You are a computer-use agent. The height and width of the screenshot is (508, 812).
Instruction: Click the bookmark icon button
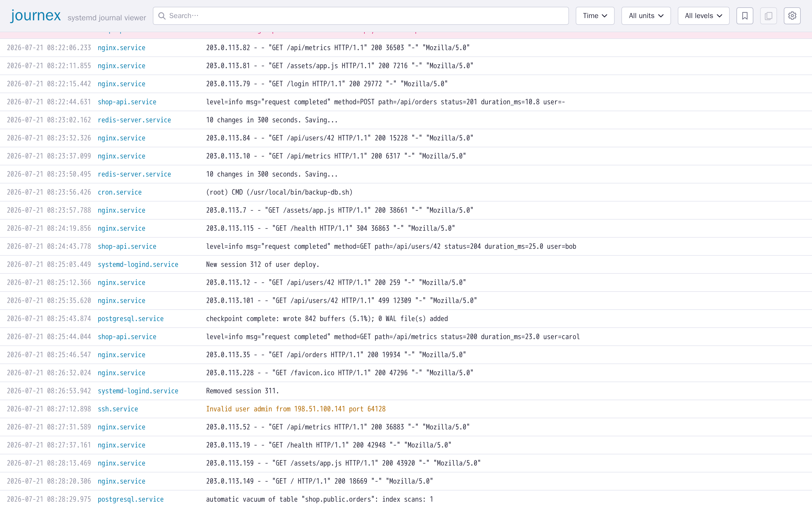tap(745, 16)
